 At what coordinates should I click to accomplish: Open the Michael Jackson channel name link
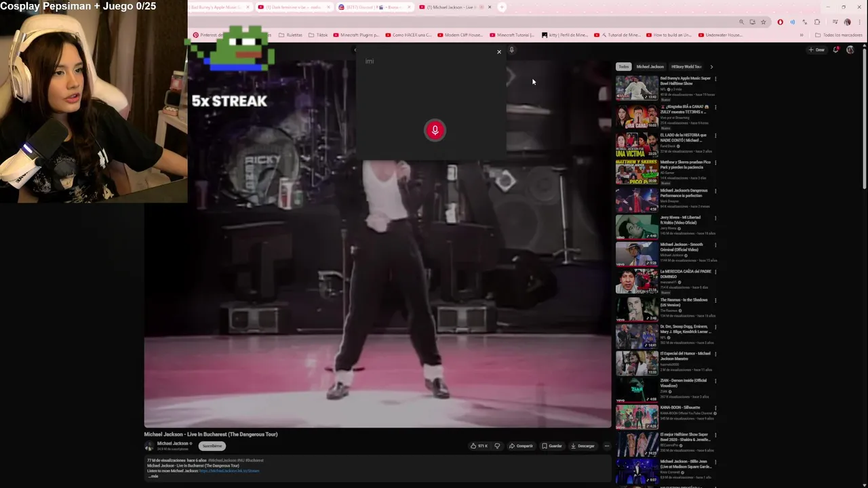pyautogui.click(x=172, y=443)
